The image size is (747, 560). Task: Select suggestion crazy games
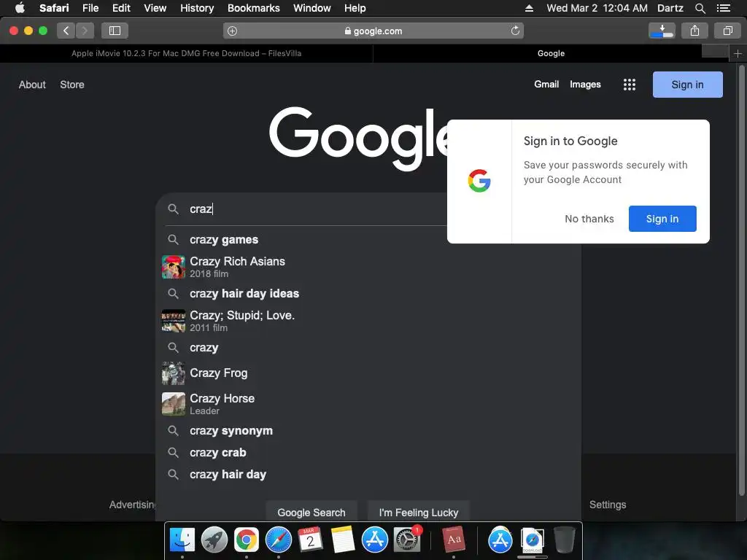point(368,239)
